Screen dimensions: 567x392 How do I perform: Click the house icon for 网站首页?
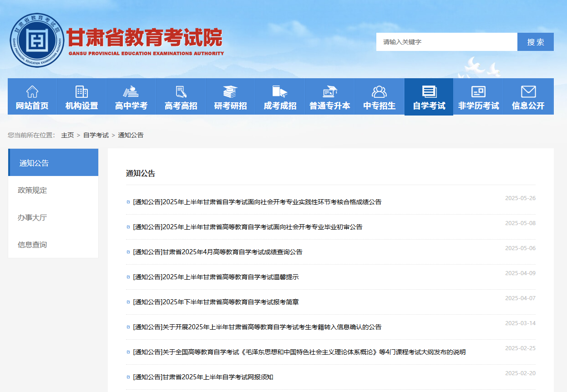tap(32, 91)
